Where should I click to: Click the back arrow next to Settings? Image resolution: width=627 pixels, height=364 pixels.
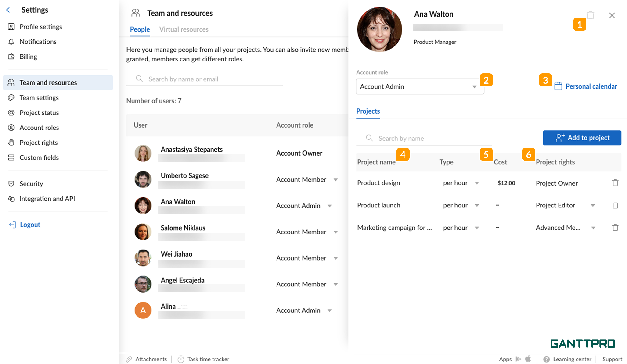tap(8, 10)
